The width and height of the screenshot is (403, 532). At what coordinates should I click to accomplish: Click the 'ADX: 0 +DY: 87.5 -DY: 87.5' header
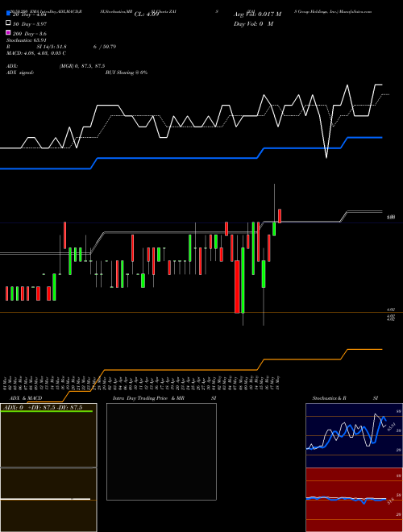[44, 408]
